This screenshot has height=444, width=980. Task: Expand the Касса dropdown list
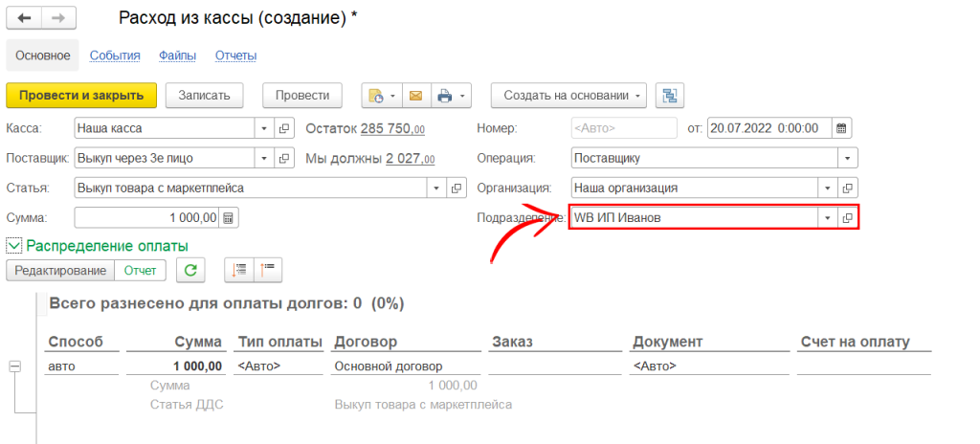pos(264,128)
